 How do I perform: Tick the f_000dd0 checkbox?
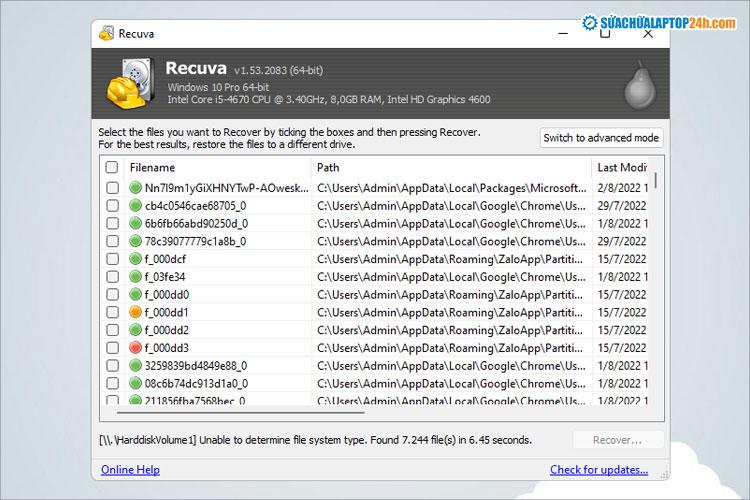coord(112,294)
